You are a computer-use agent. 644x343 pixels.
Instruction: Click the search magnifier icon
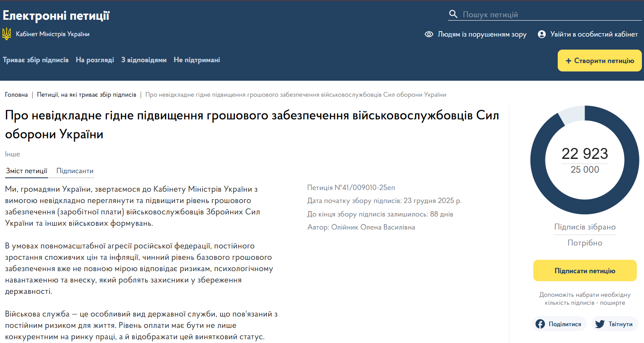click(x=453, y=13)
